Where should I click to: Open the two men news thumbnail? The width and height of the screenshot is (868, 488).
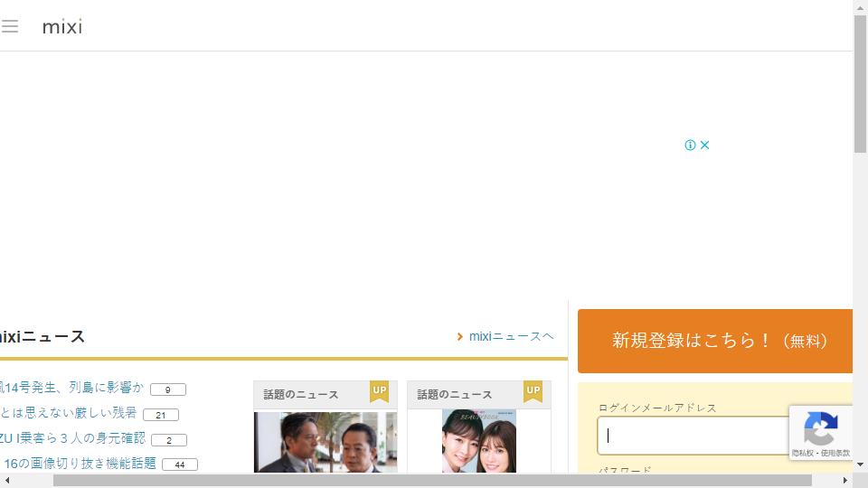325,442
